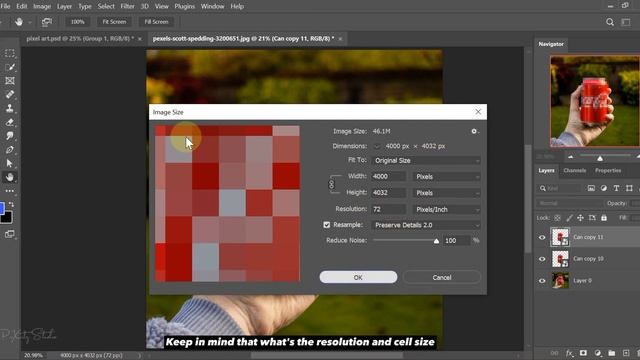640x360 pixels.
Task: Select the Pen tool
Action: (x=10, y=150)
